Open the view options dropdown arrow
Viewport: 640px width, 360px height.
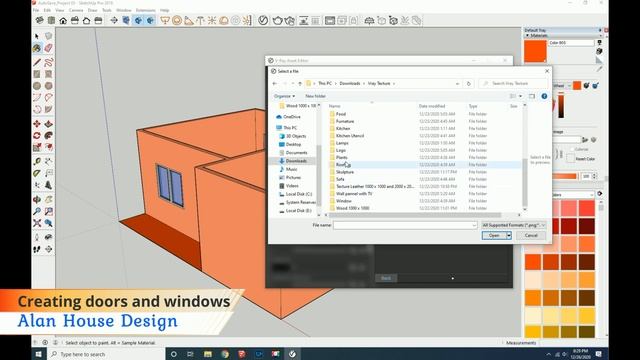pyautogui.click(x=520, y=96)
